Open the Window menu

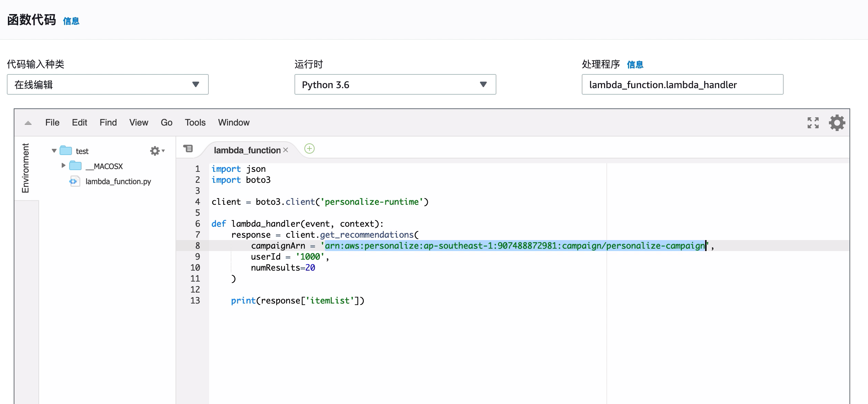pyautogui.click(x=234, y=122)
